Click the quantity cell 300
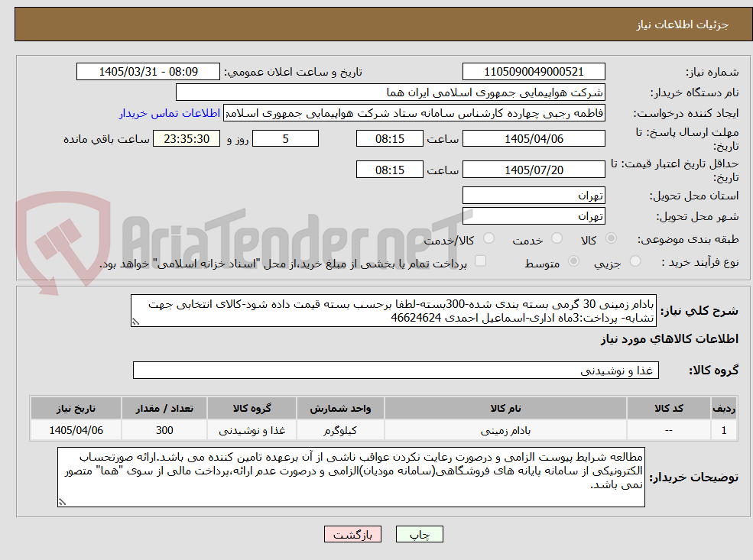The image size is (753, 560). [164, 430]
